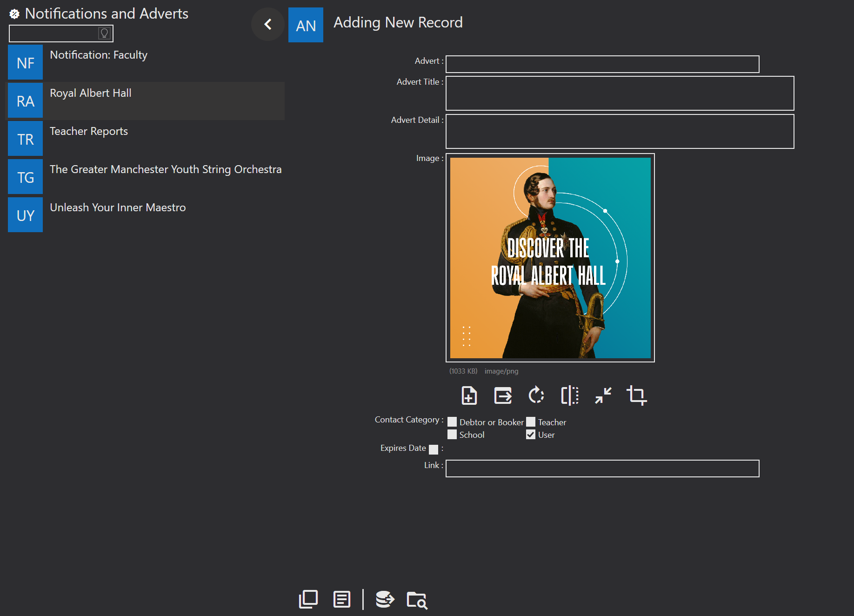This screenshot has width=854, height=616.
Task: Click the lightbulb icon in search box
Action: pyautogui.click(x=104, y=33)
